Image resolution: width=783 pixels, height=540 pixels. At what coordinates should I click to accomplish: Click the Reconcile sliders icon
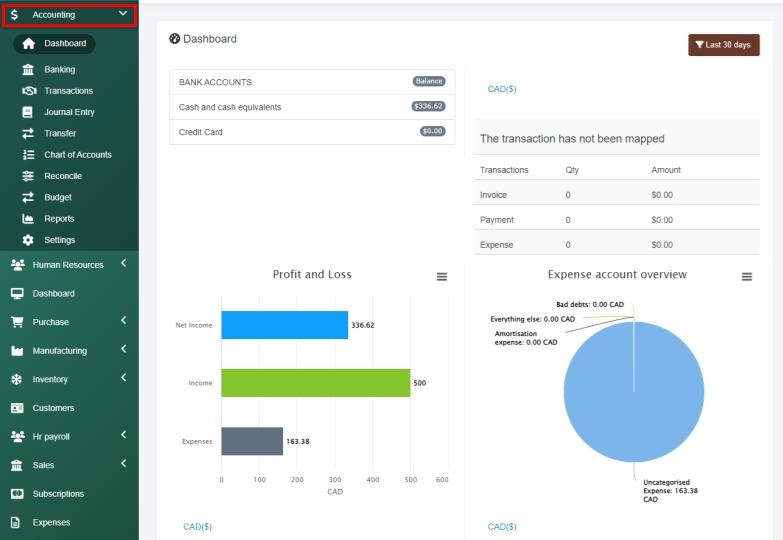(28, 176)
